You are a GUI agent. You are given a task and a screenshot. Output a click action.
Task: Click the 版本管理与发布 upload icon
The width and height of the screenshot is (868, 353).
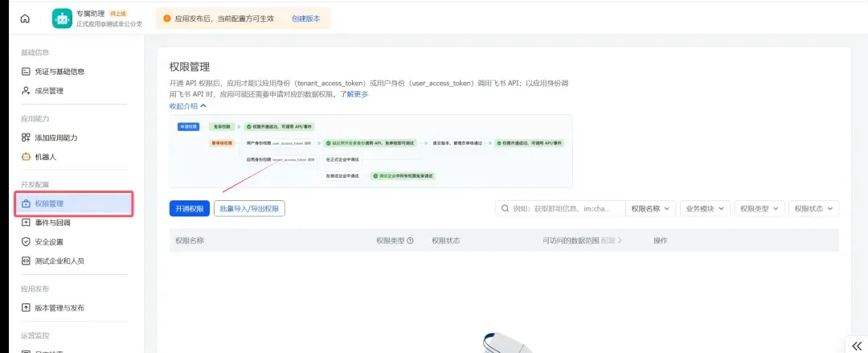(26, 307)
